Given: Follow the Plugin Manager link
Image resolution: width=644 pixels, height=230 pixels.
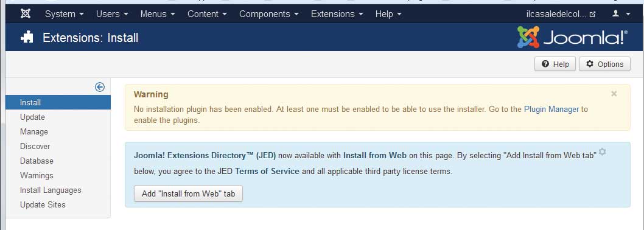Looking at the screenshot, I should point(551,110).
